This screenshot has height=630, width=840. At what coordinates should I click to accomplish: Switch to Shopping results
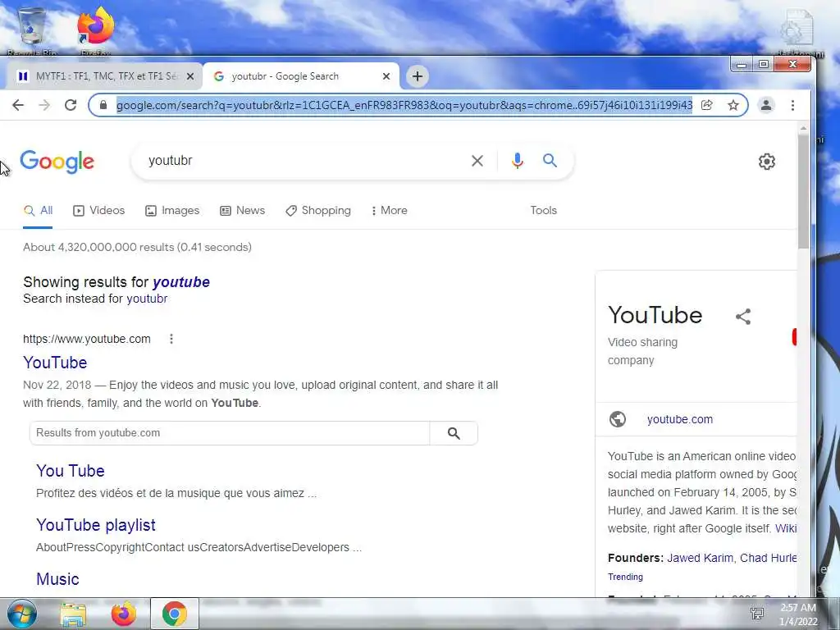coord(318,211)
